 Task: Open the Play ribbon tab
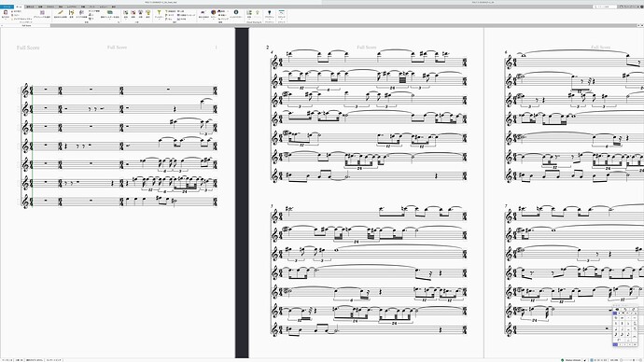61,7
